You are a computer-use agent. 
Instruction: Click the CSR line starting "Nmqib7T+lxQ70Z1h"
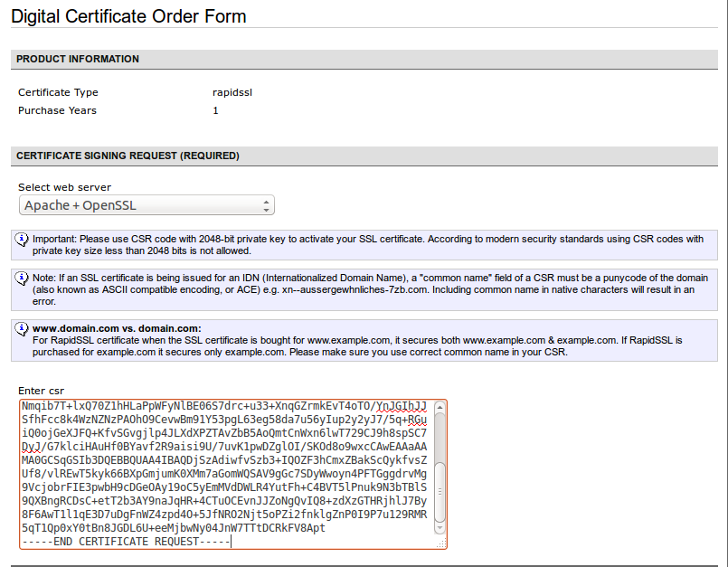224,406
